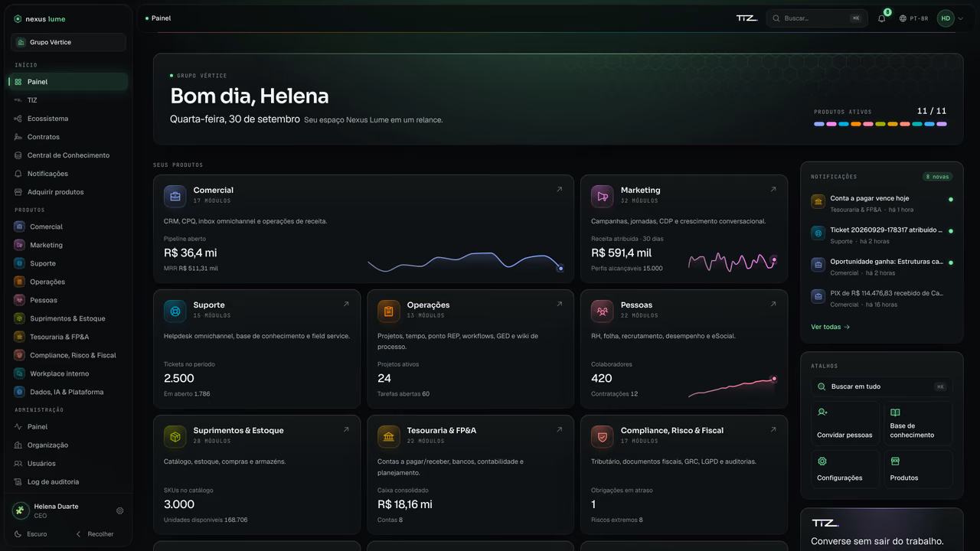Open the Conta a pagar vence hoje notification
Image resolution: width=980 pixels, height=551 pixels.
click(x=882, y=204)
